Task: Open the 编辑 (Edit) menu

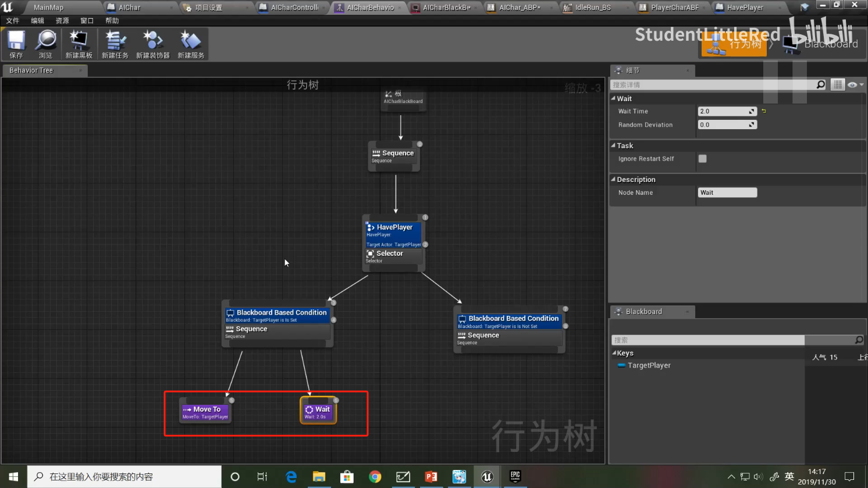Action: coord(37,20)
